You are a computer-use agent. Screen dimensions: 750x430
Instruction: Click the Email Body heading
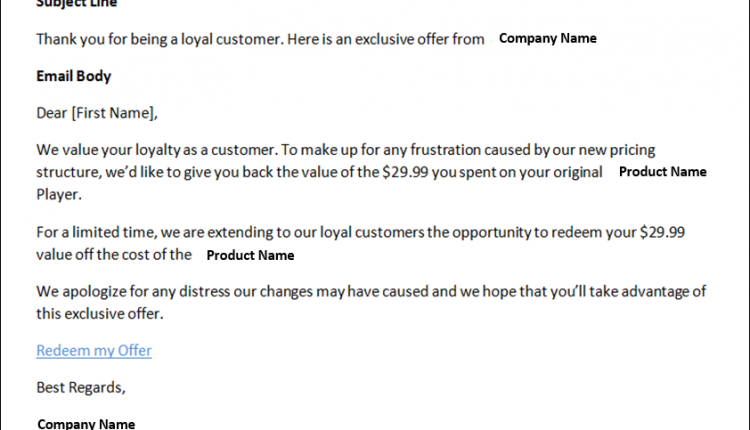point(74,76)
